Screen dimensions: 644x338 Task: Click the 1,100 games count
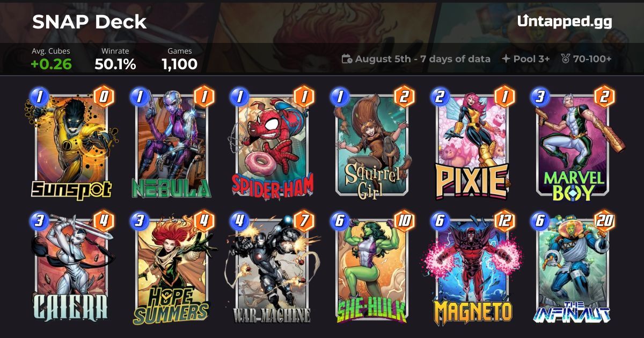coord(180,64)
